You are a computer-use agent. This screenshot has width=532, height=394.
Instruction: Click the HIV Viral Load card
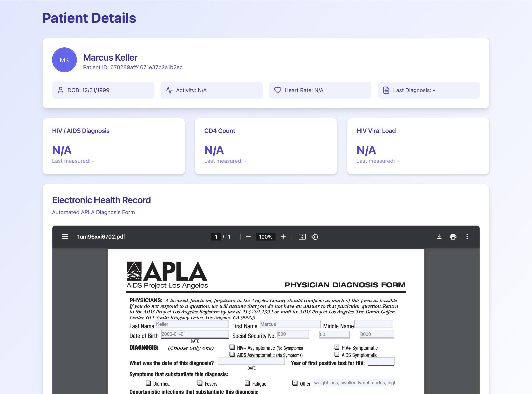[418, 146]
